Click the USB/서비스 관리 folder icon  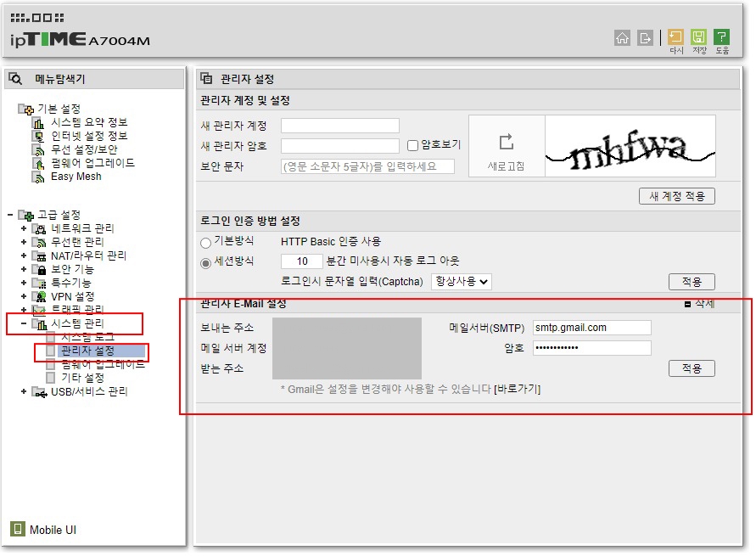pos(39,391)
